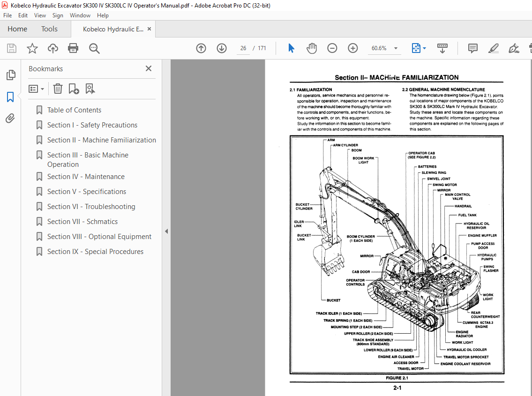Image resolution: width=532 pixels, height=396 pixels.
Task: Open the View menu
Action: tap(40, 15)
